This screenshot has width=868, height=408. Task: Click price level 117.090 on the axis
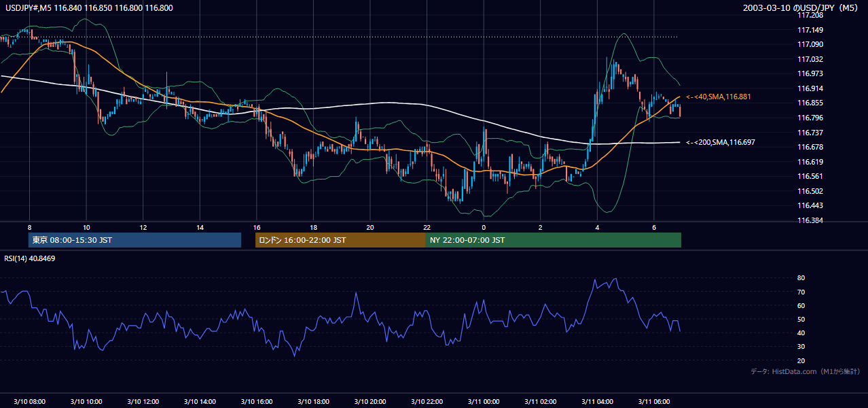pos(810,44)
